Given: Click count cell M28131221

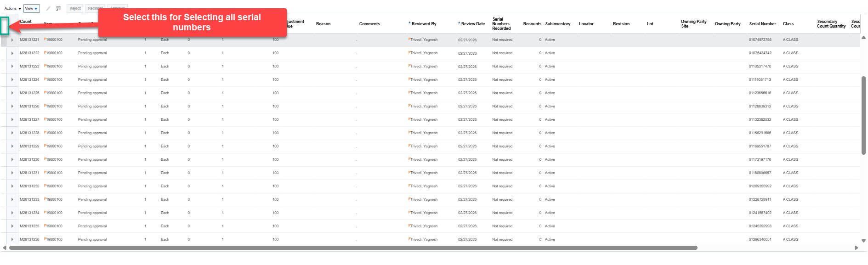Looking at the screenshot, I should 29,40.
